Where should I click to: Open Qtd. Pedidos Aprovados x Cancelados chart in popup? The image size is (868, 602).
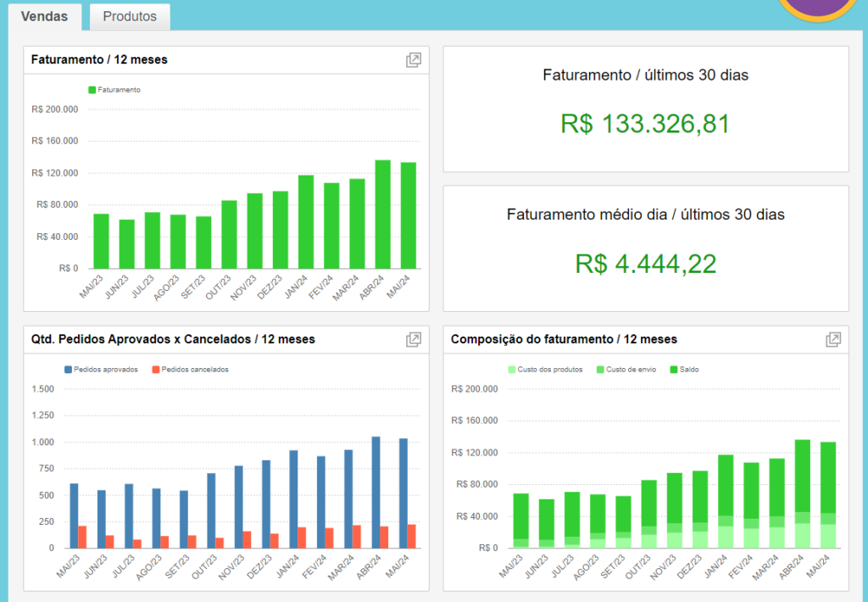click(414, 339)
